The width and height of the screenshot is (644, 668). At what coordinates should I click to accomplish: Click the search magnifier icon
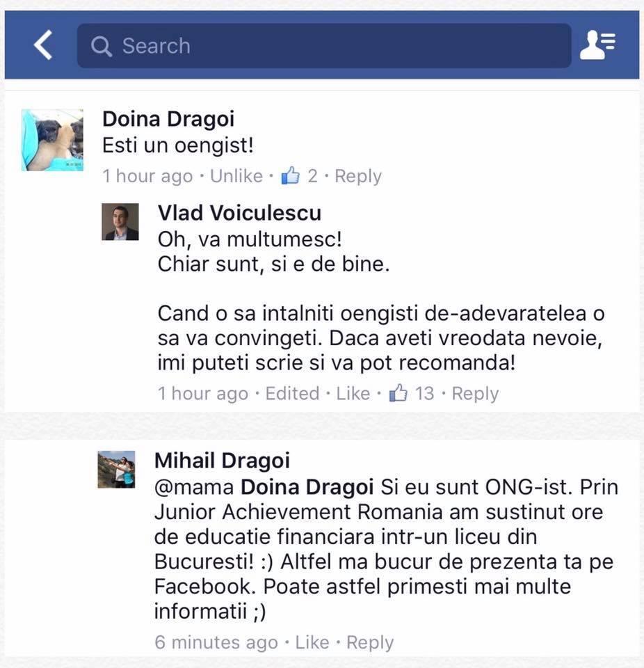point(102,46)
